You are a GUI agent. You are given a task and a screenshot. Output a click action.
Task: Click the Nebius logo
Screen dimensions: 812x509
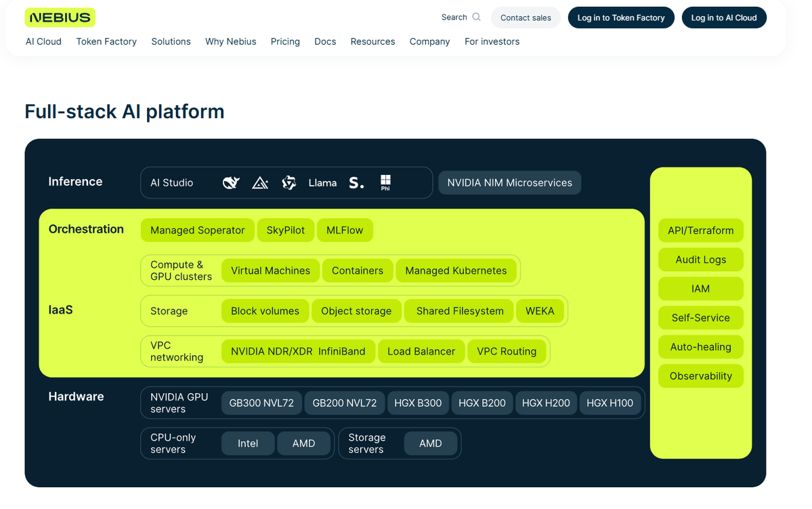click(60, 18)
